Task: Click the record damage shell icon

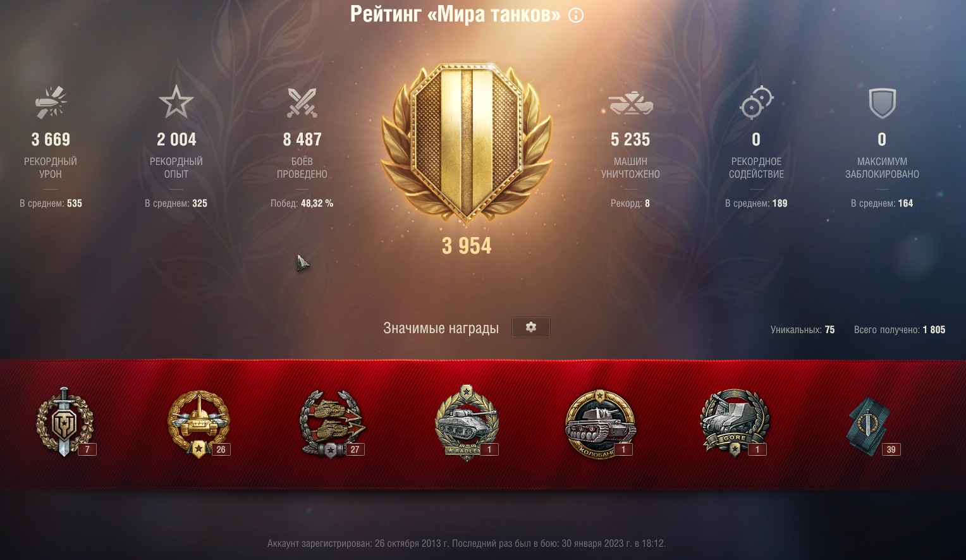Action: [51, 102]
